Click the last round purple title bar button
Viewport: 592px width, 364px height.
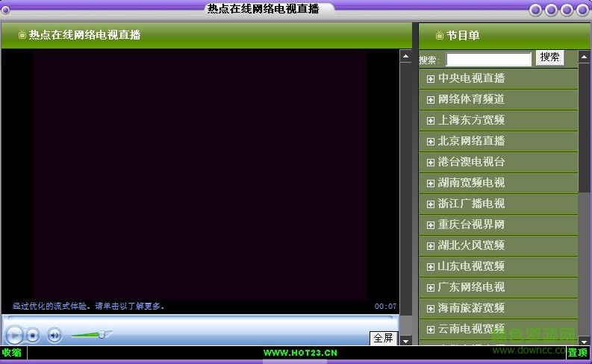582,10
